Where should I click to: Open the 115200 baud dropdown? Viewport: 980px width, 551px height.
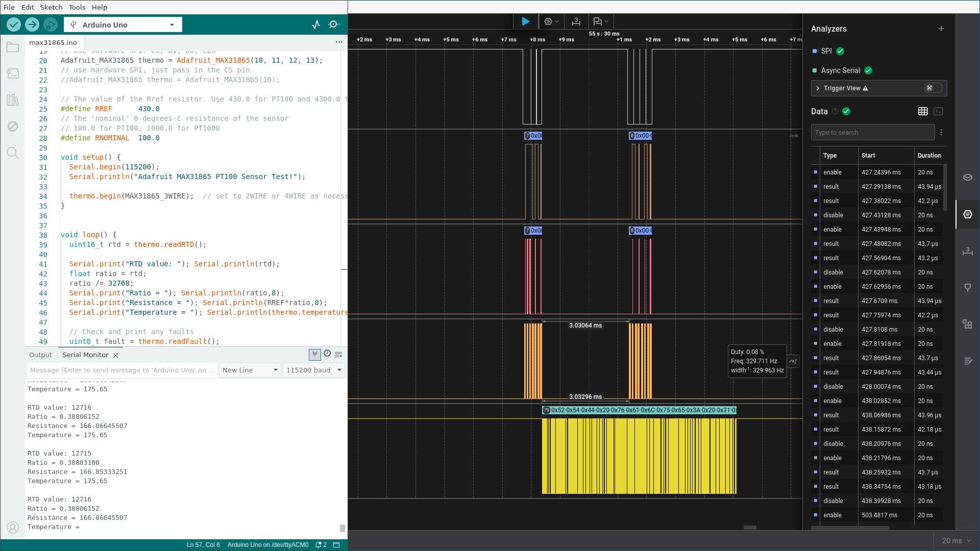click(313, 370)
